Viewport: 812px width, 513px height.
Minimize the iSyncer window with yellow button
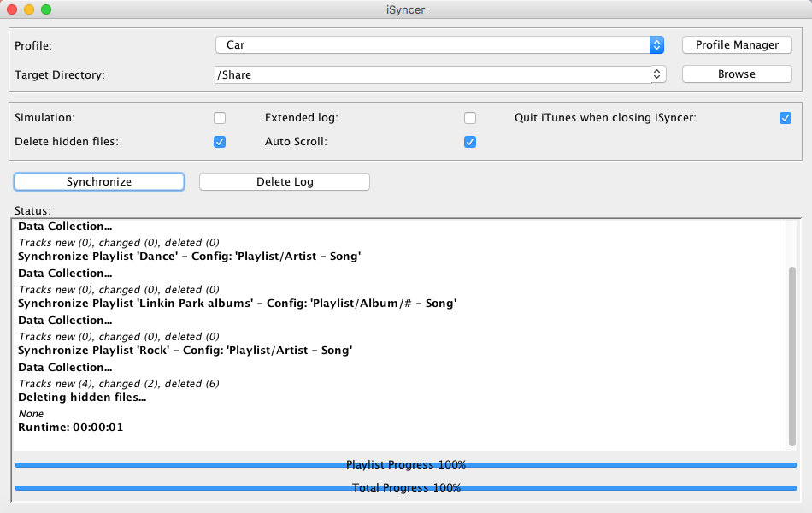29,9
